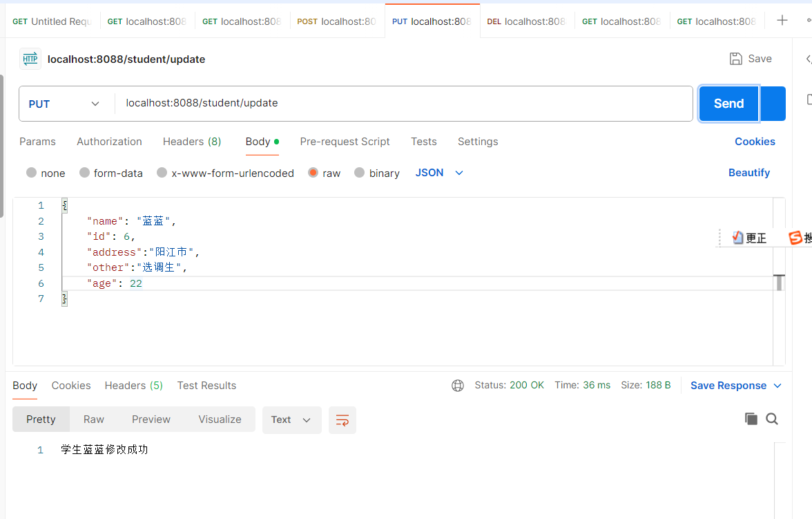Switch to Preview response view

point(151,419)
